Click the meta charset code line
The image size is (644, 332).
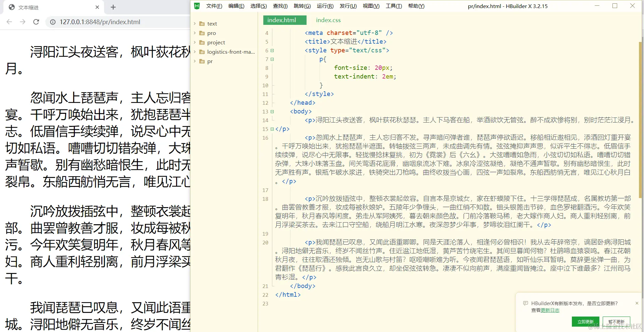coord(349,33)
